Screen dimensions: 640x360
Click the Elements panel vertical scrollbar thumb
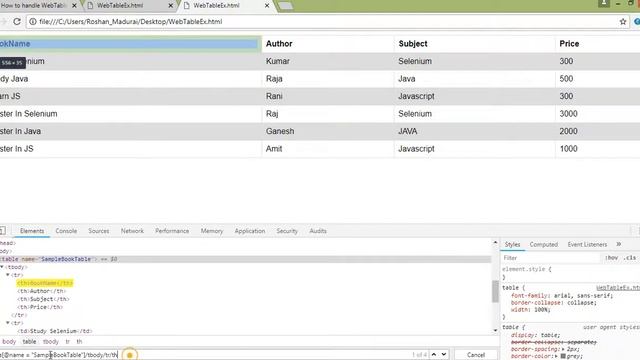(x=495, y=291)
